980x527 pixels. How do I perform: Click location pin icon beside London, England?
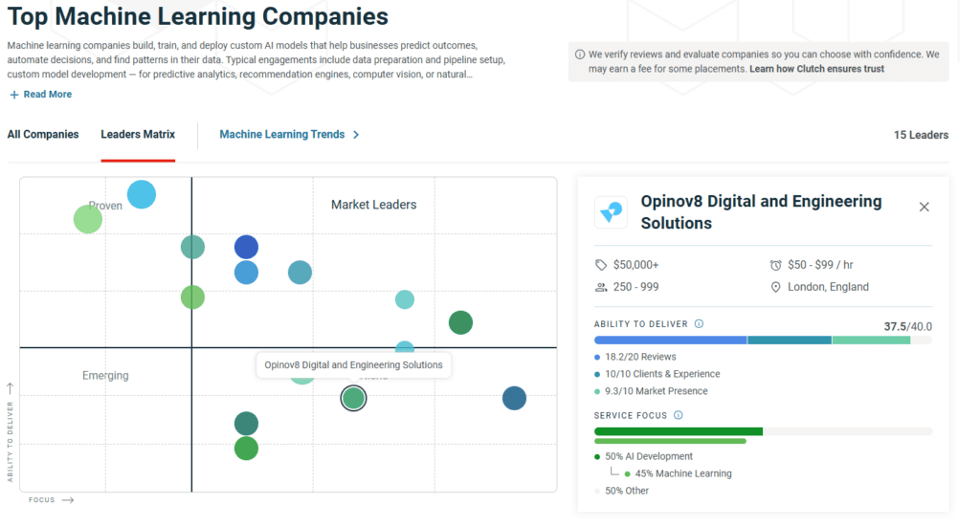[x=775, y=287]
